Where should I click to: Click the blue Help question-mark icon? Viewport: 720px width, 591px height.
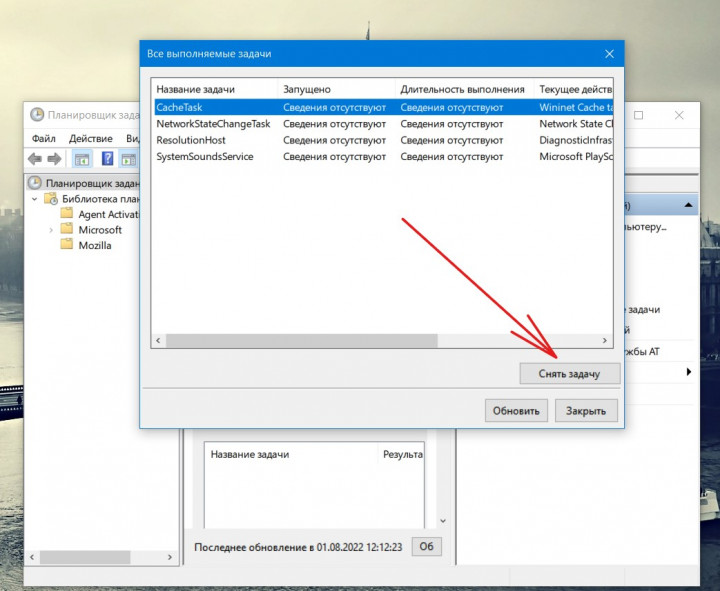coord(107,159)
